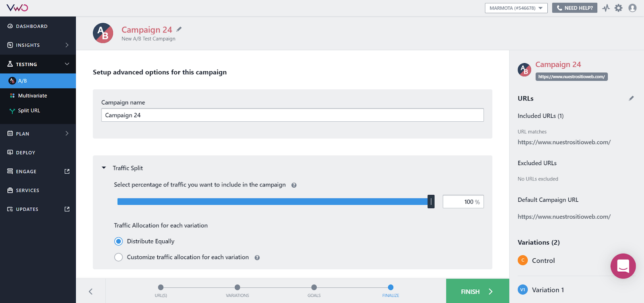Viewport: 644px width, 303px height.
Task: Click the VWO logo
Action: 17,8
